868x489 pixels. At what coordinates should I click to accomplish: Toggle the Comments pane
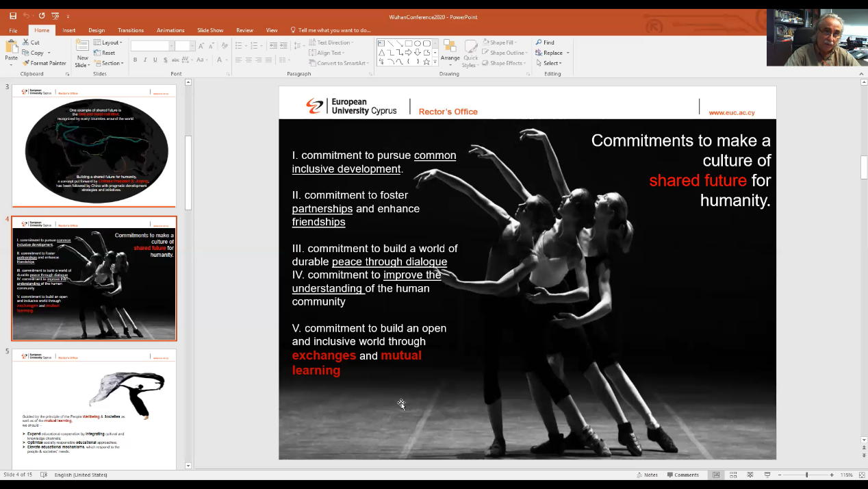tap(682, 475)
